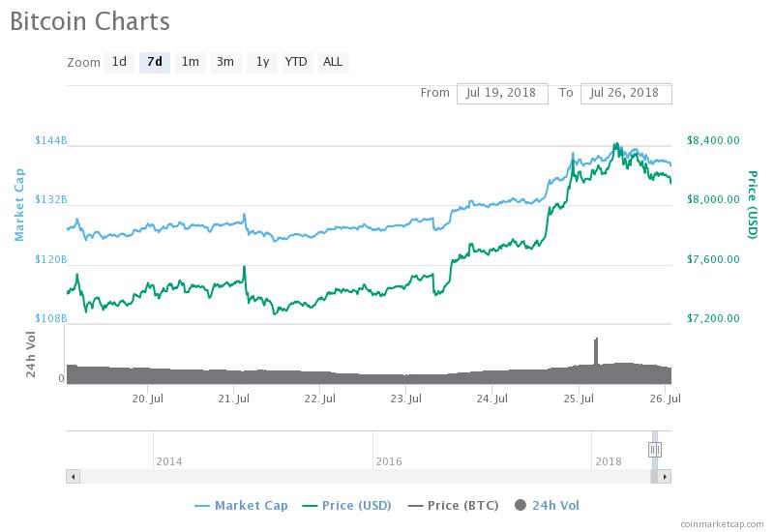The width and height of the screenshot is (774, 532).
Task: Click the navigator scroll right arrow
Action: click(665, 476)
